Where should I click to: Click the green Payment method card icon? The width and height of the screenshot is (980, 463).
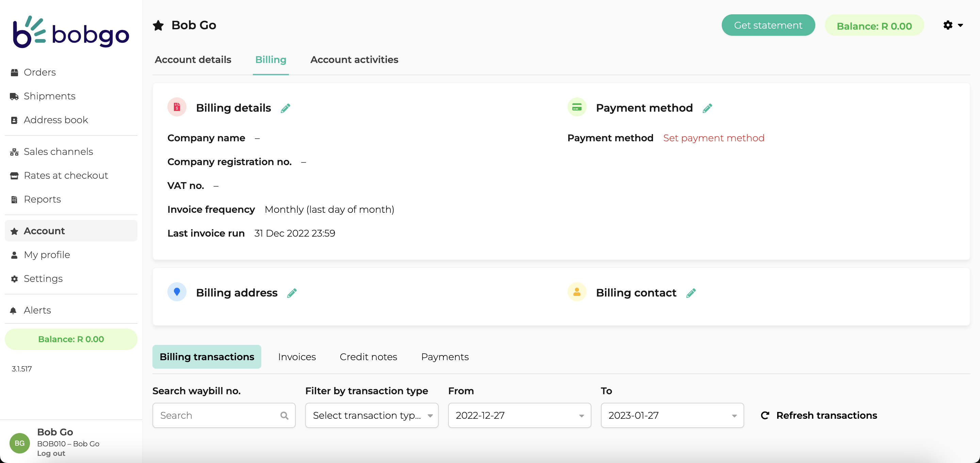[577, 107]
